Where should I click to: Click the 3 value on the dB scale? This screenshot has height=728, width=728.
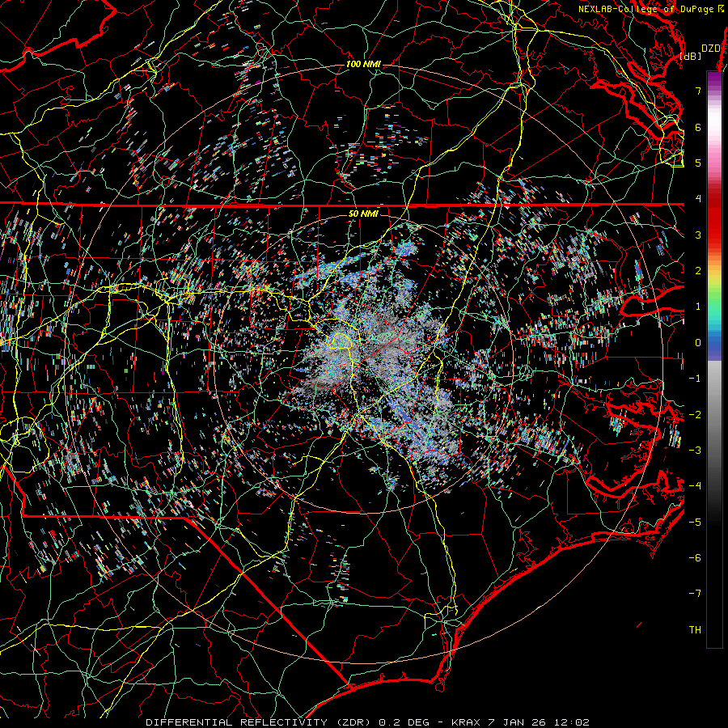[698, 235]
